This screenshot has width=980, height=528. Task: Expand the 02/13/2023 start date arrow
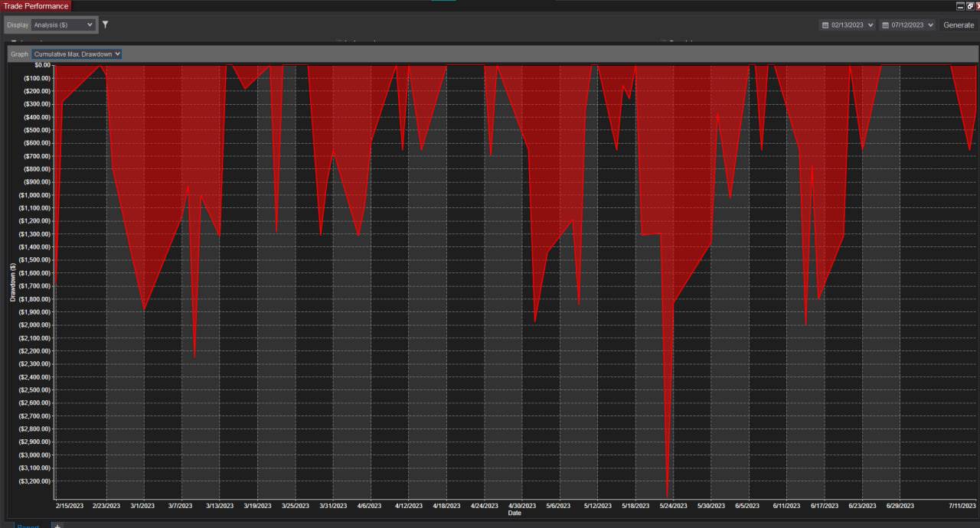pyautogui.click(x=871, y=25)
